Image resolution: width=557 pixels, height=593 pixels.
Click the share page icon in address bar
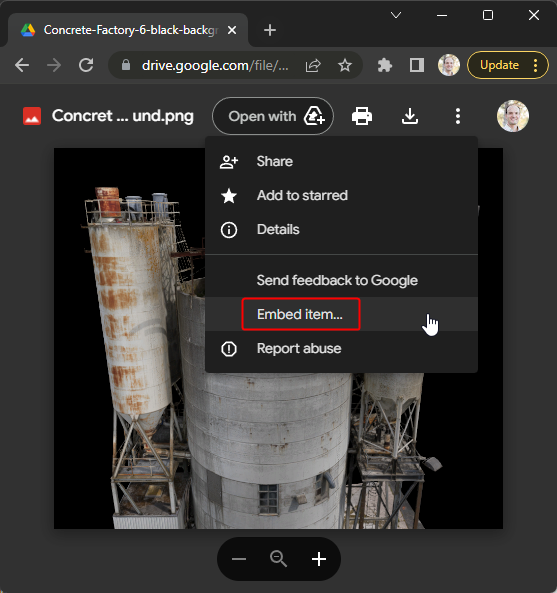313,65
